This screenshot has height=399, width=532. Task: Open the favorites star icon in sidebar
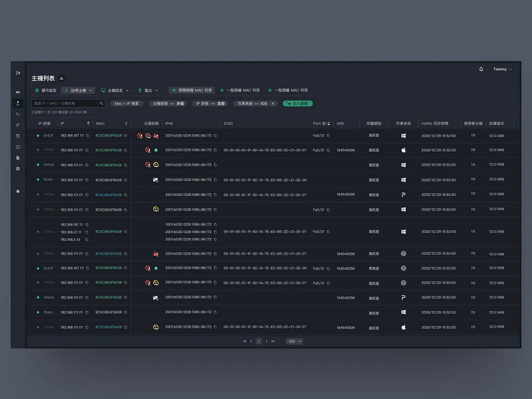pyautogui.click(x=18, y=192)
